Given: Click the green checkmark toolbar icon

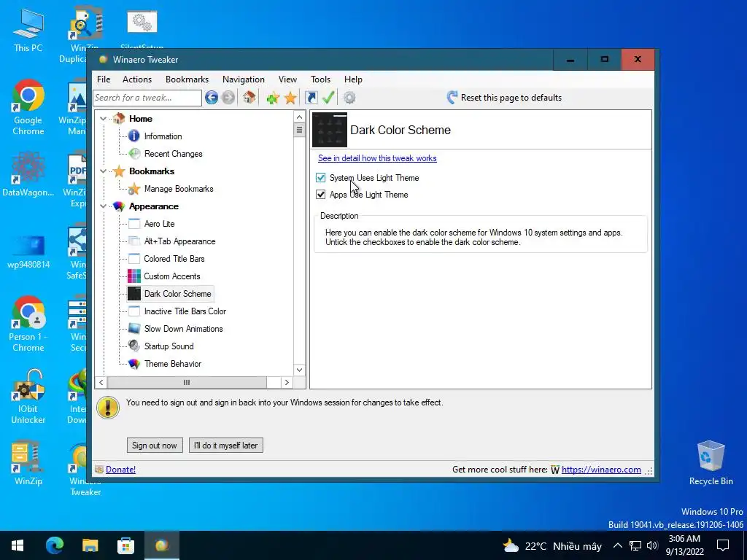Looking at the screenshot, I should tap(328, 98).
